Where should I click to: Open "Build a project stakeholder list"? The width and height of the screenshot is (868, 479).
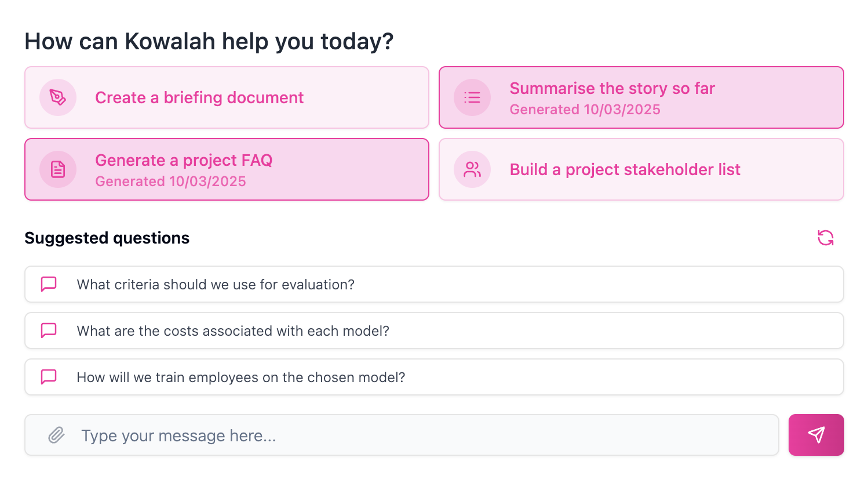tap(625, 169)
